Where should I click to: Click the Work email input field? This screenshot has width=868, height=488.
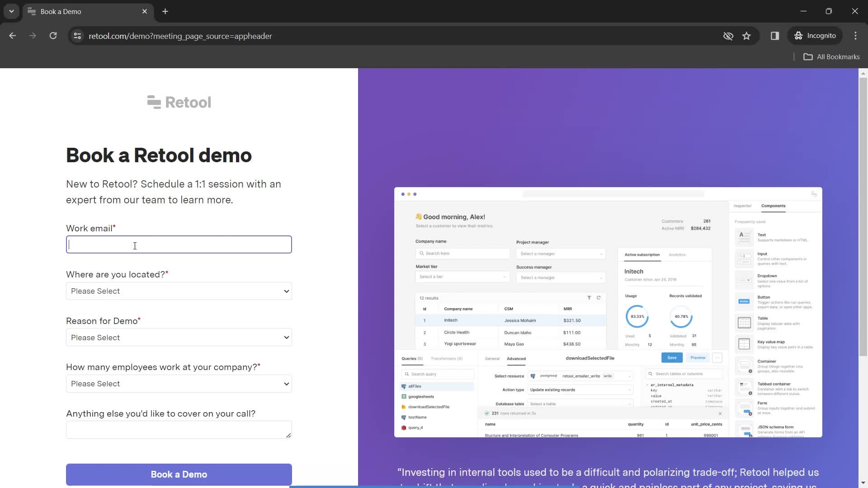click(179, 244)
